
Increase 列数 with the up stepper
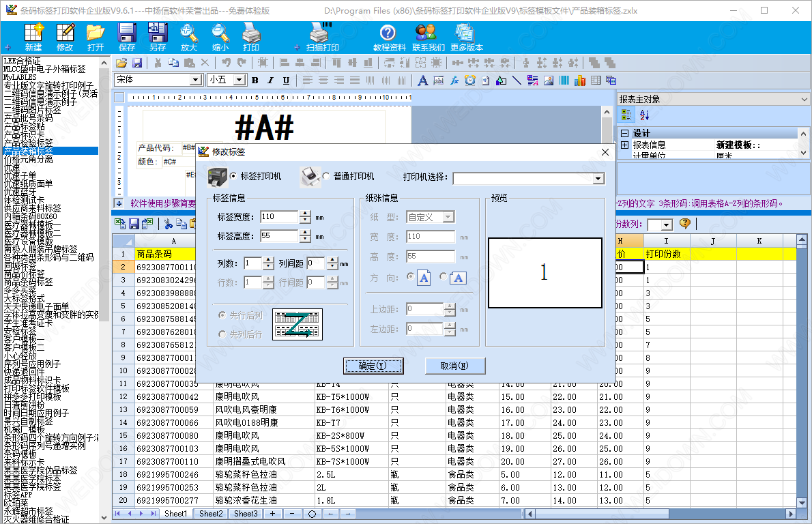coord(267,260)
